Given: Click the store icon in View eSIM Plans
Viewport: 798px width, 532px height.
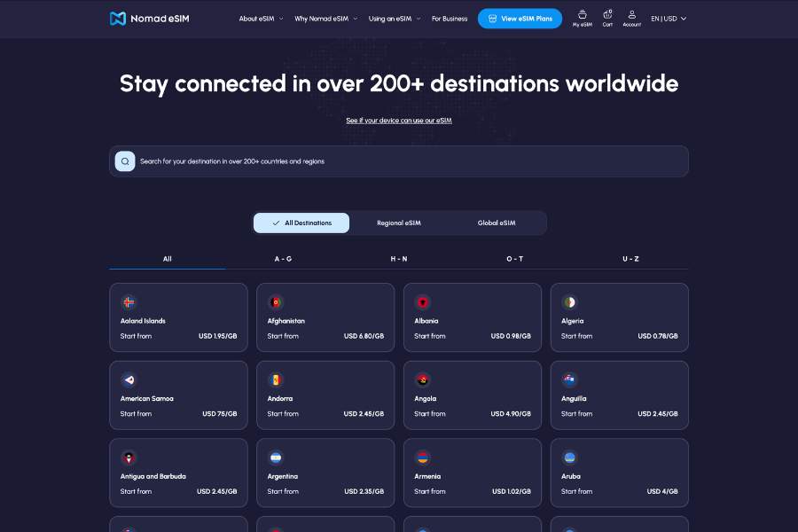Looking at the screenshot, I should click(x=492, y=19).
